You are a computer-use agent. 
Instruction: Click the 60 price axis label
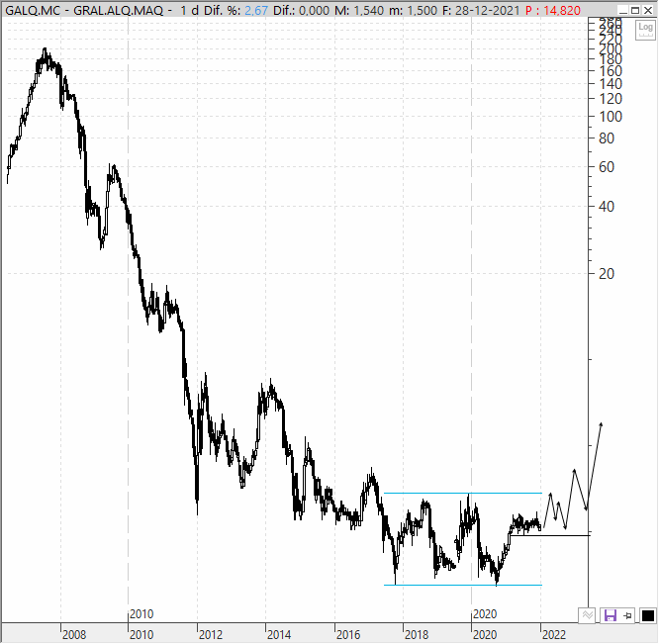[x=607, y=167]
